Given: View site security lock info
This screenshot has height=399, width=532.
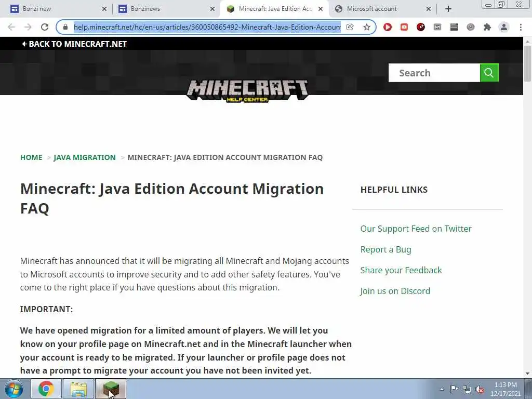Looking at the screenshot, I should (x=65, y=27).
